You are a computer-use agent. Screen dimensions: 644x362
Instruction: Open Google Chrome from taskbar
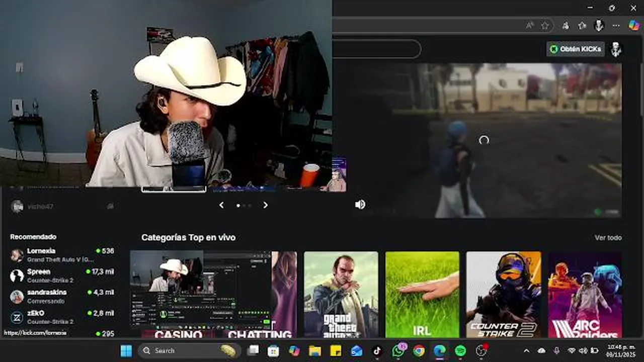419,350
